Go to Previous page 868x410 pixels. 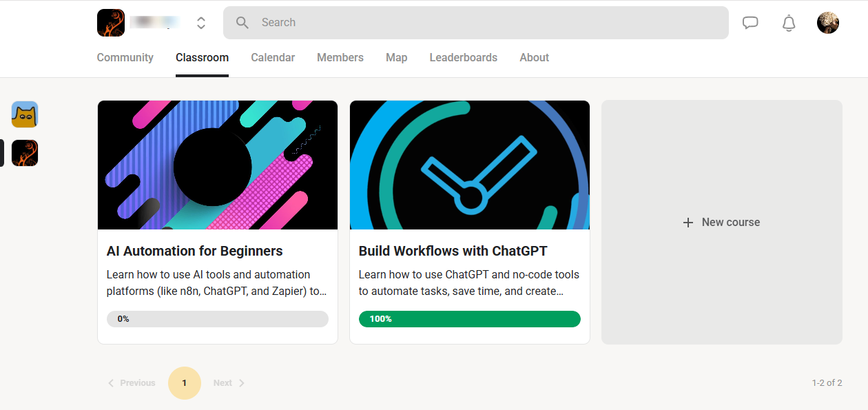click(x=132, y=383)
